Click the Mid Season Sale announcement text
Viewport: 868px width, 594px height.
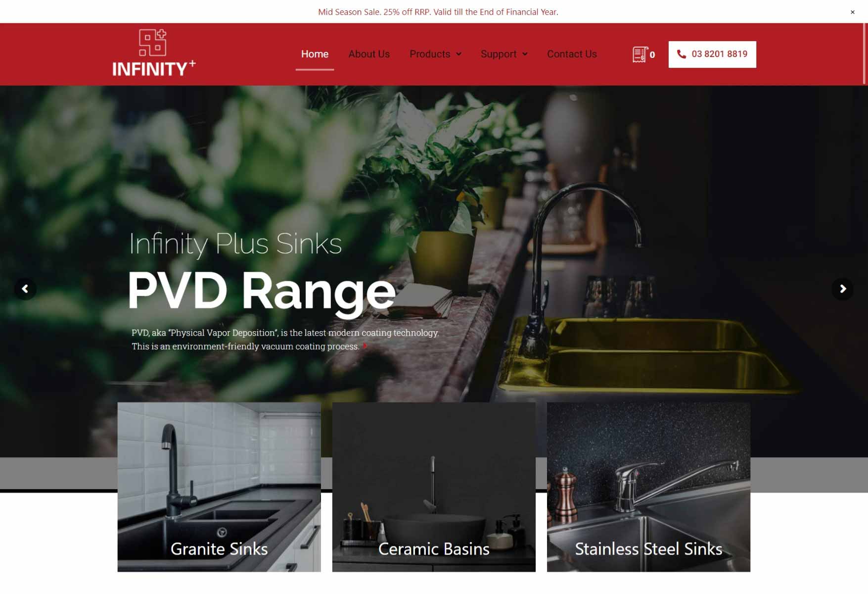[438, 12]
